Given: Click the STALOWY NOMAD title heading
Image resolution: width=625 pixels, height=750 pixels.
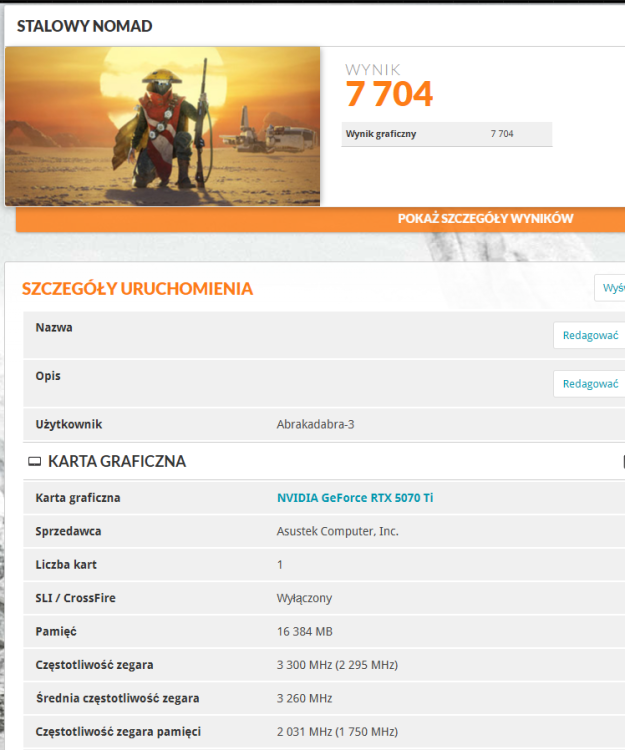Looking at the screenshot, I should (85, 26).
